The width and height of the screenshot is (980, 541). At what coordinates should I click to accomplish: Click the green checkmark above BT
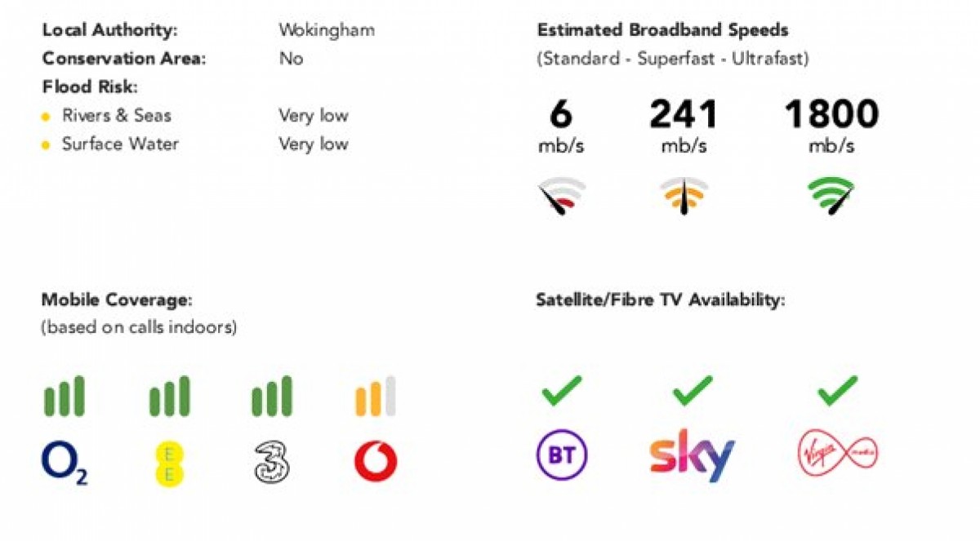pos(562,391)
